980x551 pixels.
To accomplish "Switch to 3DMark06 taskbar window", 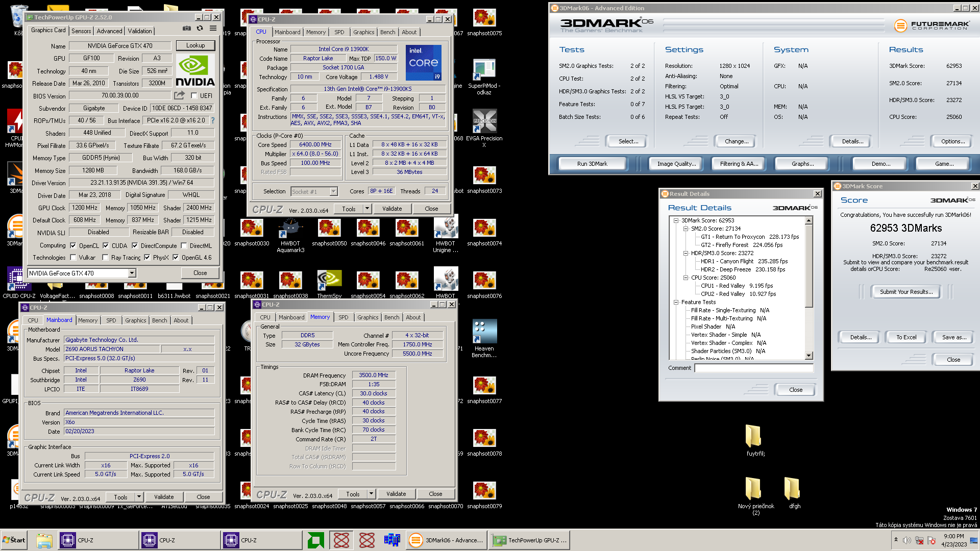I will click(446, 540).
